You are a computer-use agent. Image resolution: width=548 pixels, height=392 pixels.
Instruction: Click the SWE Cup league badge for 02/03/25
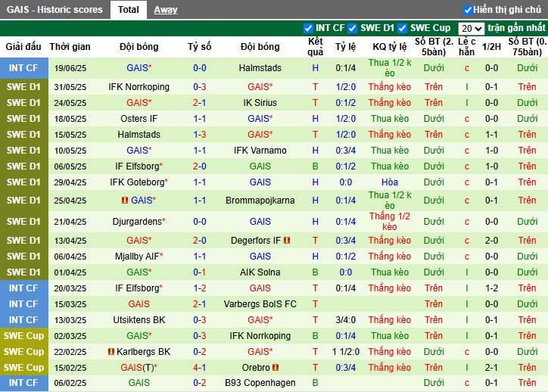(x=24, y=336)
